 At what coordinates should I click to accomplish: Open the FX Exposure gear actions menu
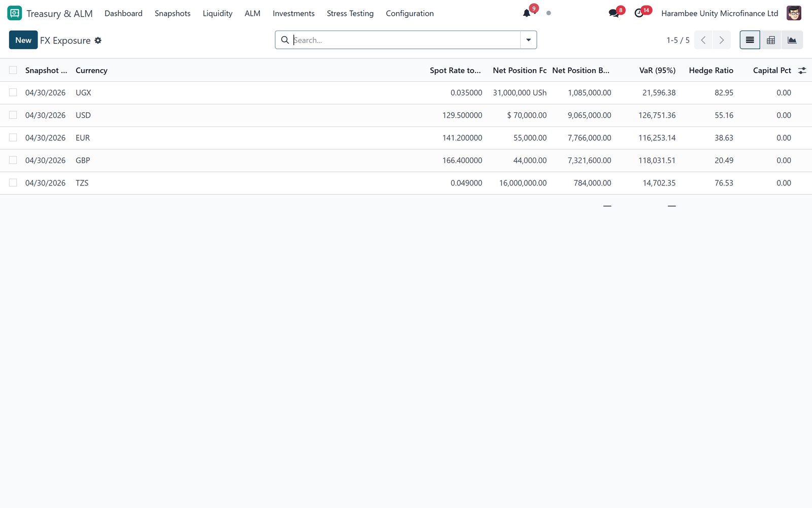[98, 40]
